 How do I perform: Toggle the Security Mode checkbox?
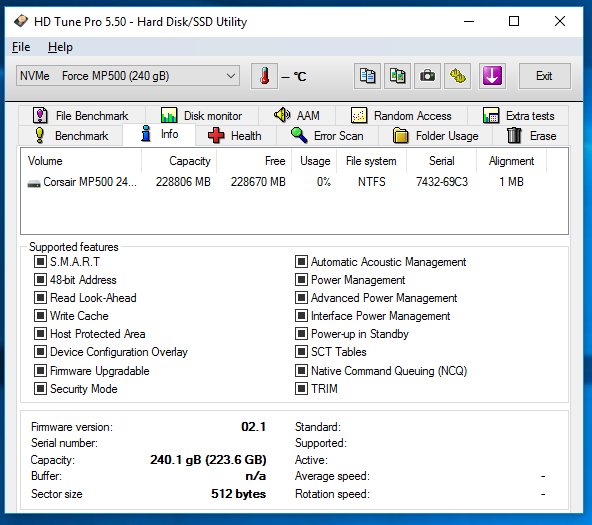click(x=40, y=388)
